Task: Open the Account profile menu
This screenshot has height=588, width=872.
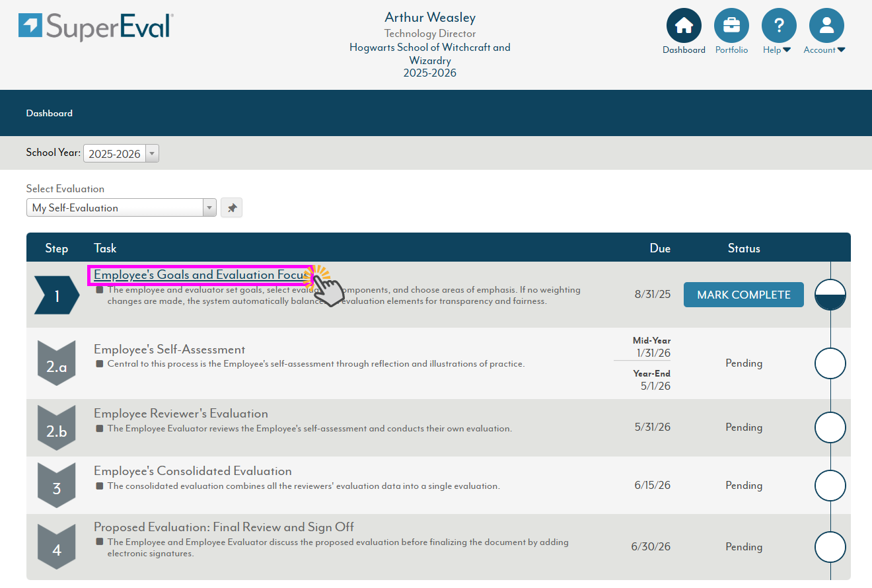Action: pyautogui.click(x=826, y=26)
